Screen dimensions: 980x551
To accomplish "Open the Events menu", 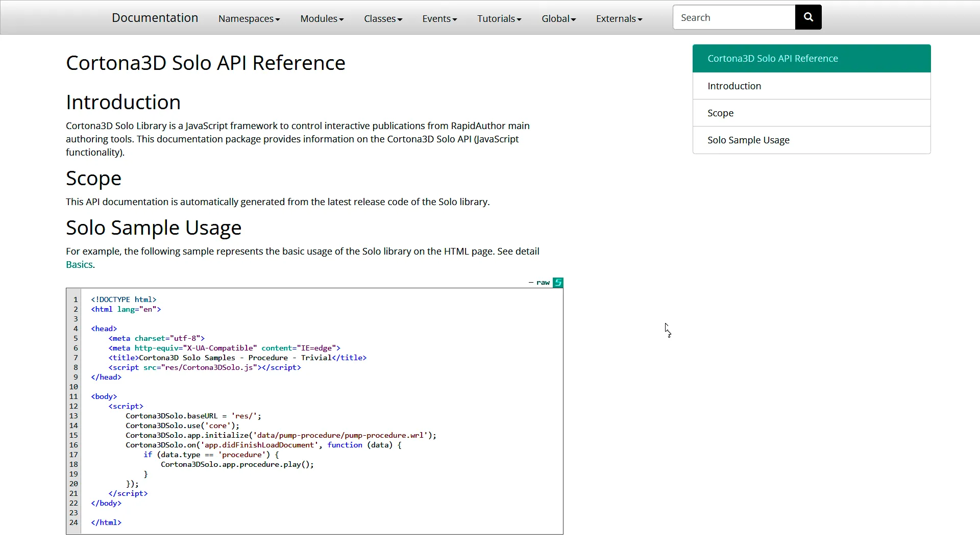I will pos(439,19).
